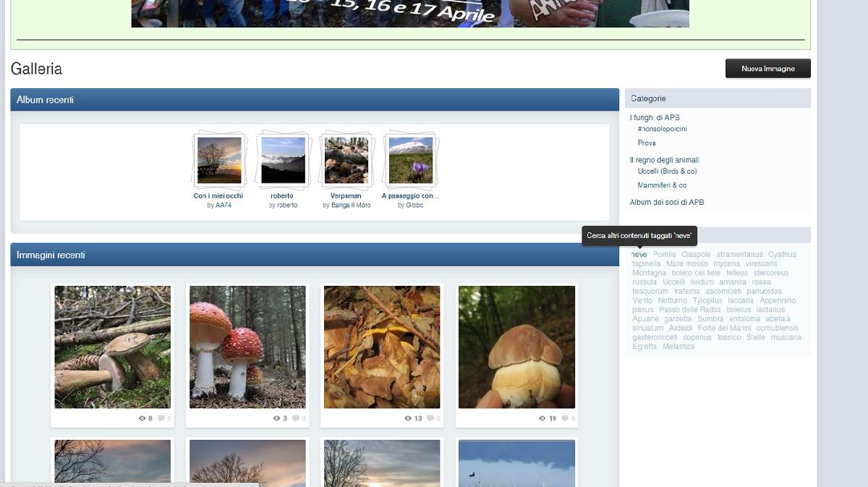868x487 pixels.
Task: Open the #nonsoloporcini subcategory
Action: [x=663, y=129]
